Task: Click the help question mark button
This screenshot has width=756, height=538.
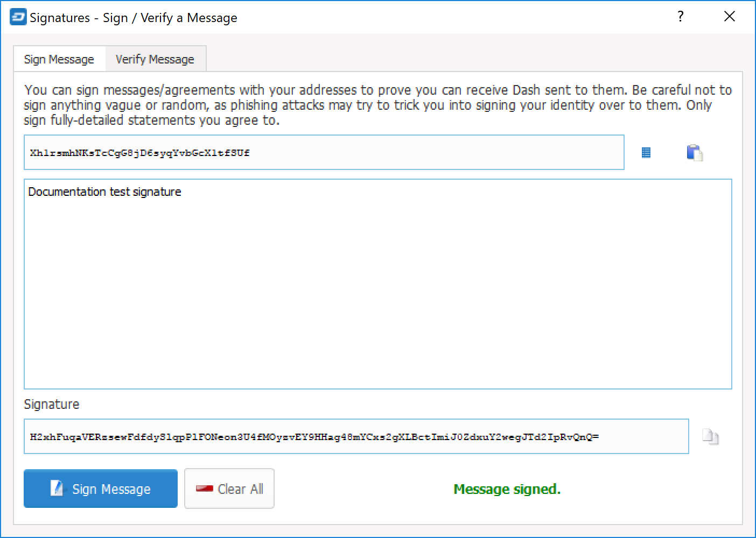Action: pos(681,17)
